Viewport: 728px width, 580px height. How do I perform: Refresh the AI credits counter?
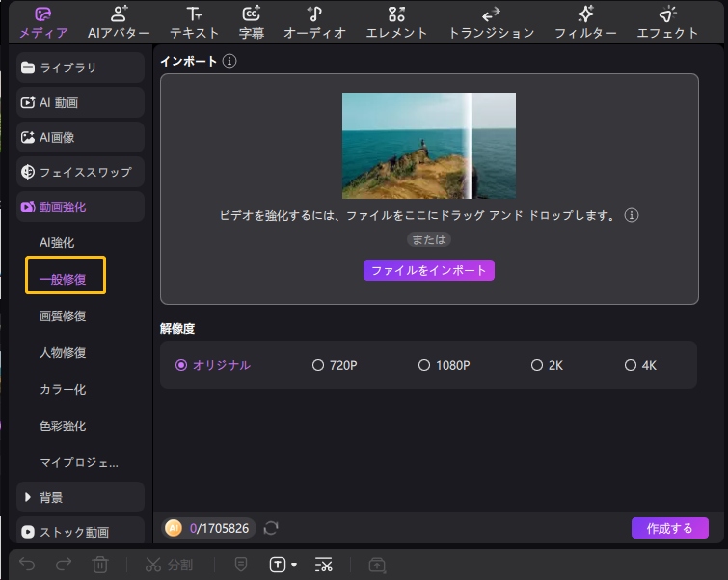click(x=271, y=528)
